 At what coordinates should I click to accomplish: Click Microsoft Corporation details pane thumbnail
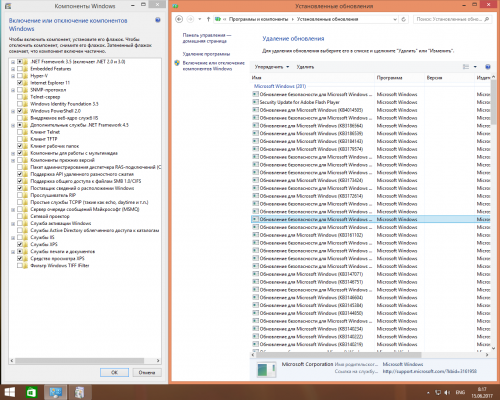[266, 369]
